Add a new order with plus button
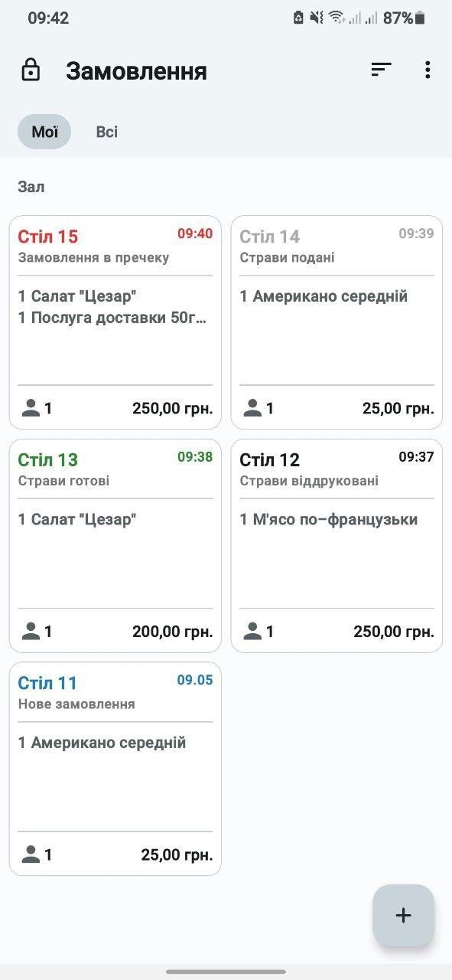The width and height of the screenshot is (452, 980). pyautogui.click(x=403, y=915)
